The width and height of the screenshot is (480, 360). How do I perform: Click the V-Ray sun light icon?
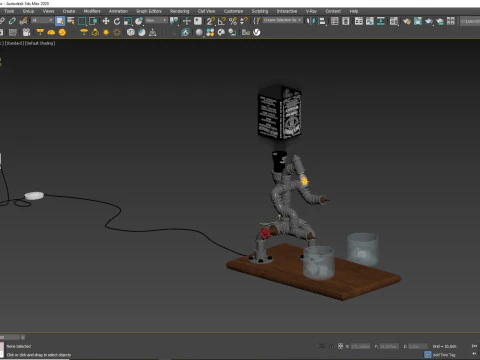(x=106, y=32)
